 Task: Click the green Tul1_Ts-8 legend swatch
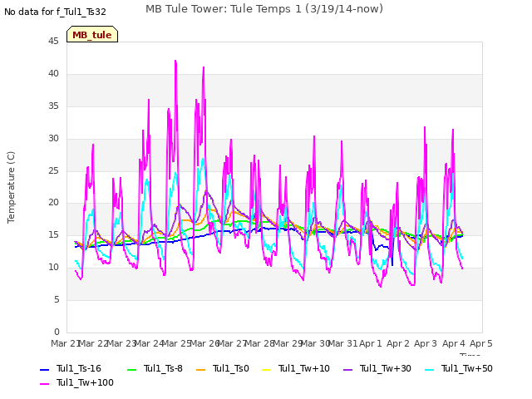(131, 369)
